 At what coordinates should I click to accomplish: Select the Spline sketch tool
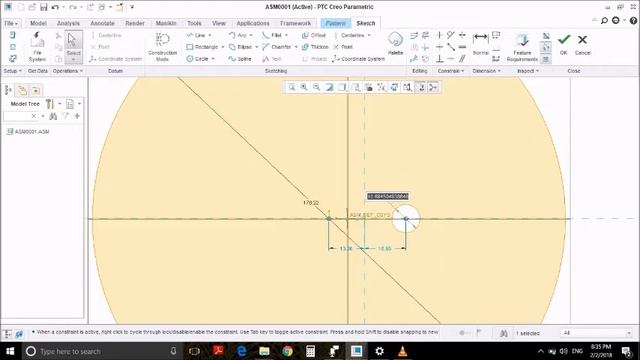(240, 59)
